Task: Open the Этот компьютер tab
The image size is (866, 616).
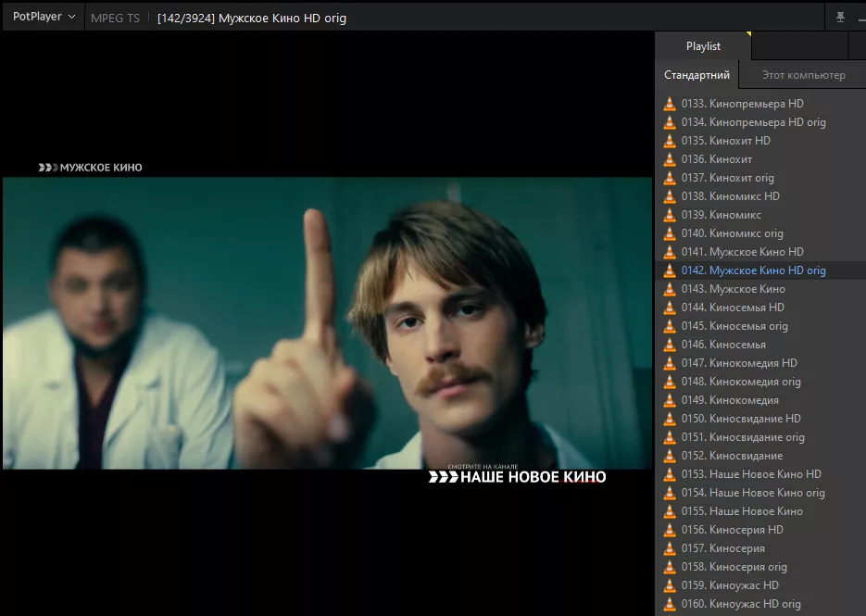Action: [804, 75]
